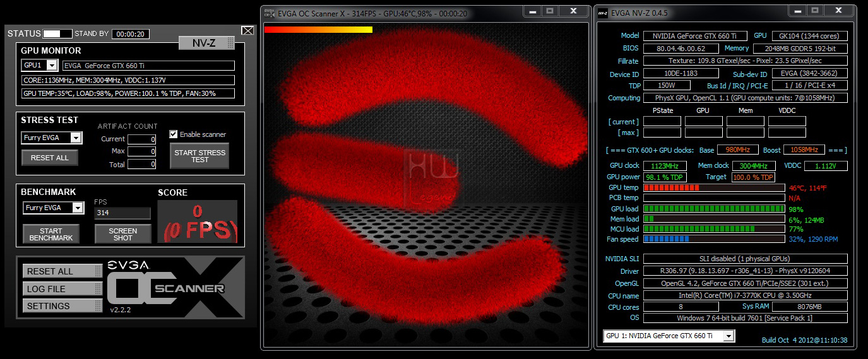Toggle the Enable scanner checkbox
This screenshot has width=868, height=359.
tap(174, 134)
